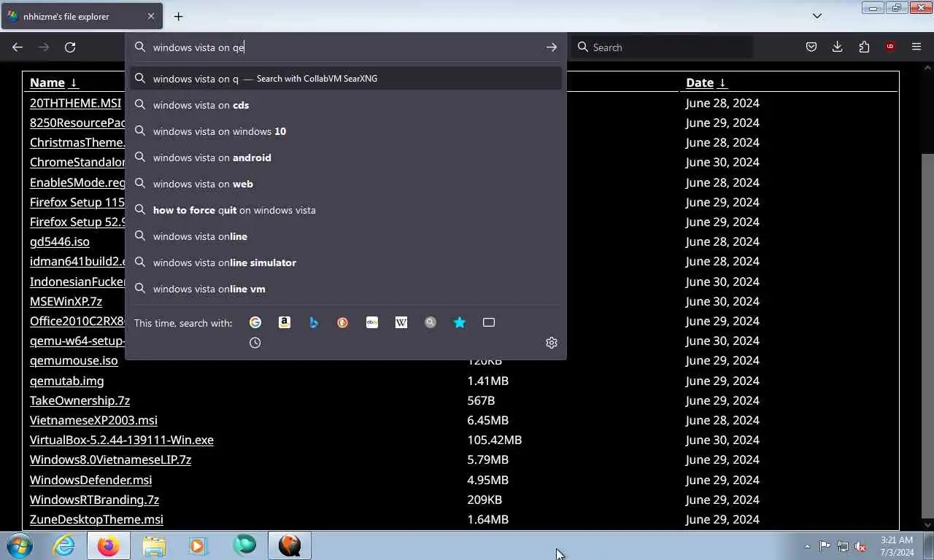Open Windows Media Player from the taskbar

point(198,545)
